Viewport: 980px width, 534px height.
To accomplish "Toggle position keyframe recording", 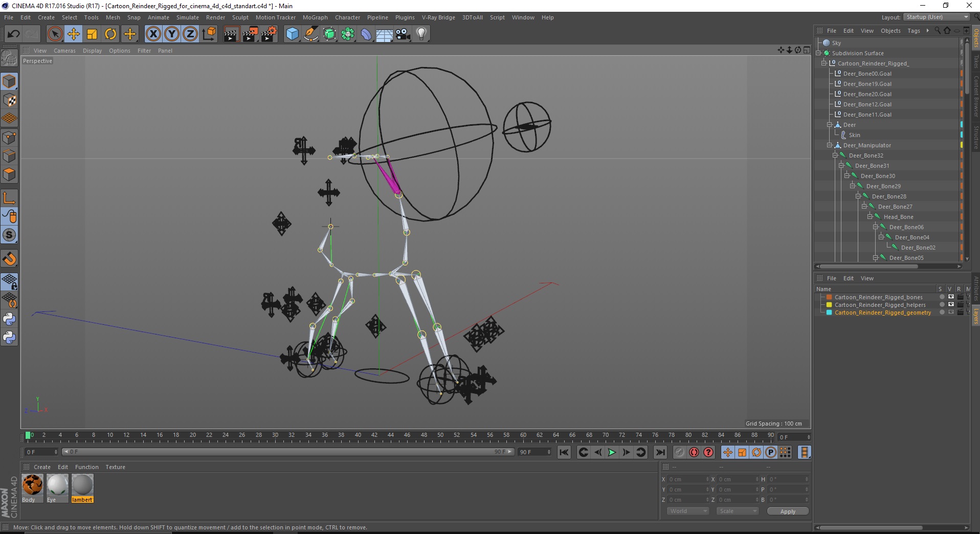I will click(727, 452).
